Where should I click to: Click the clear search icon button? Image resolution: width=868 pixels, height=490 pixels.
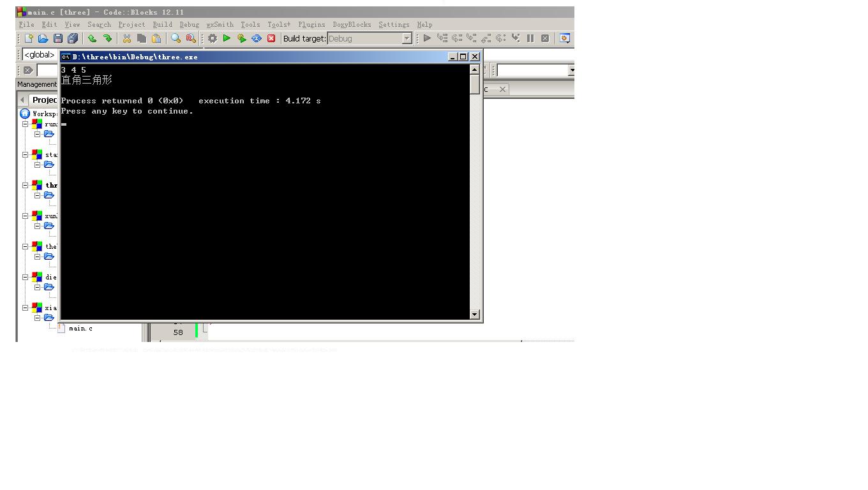(27, 70)
